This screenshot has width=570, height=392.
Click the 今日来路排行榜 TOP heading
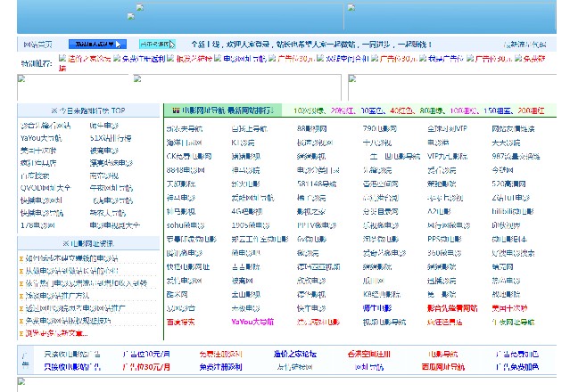(x=88, y=110)
